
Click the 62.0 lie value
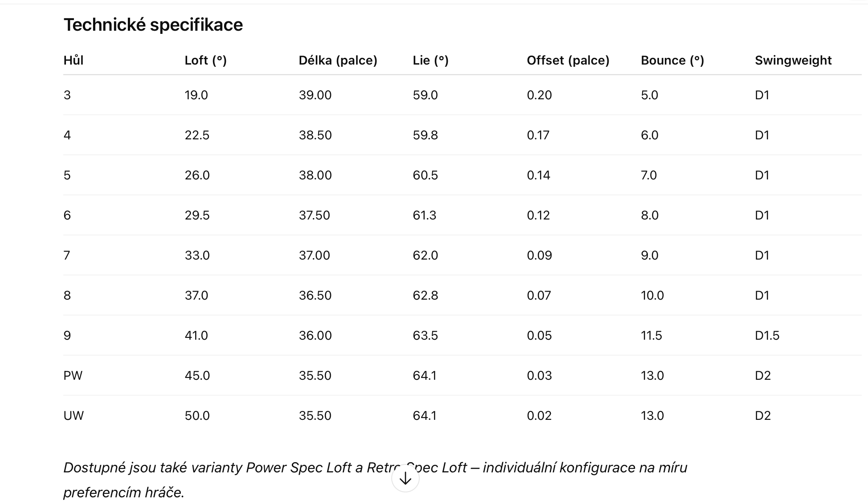[x=425, y=255]
